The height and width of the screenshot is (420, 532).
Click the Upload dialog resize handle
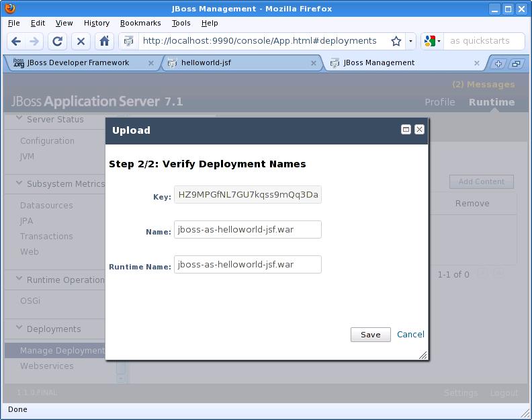[x=423, y=355]
